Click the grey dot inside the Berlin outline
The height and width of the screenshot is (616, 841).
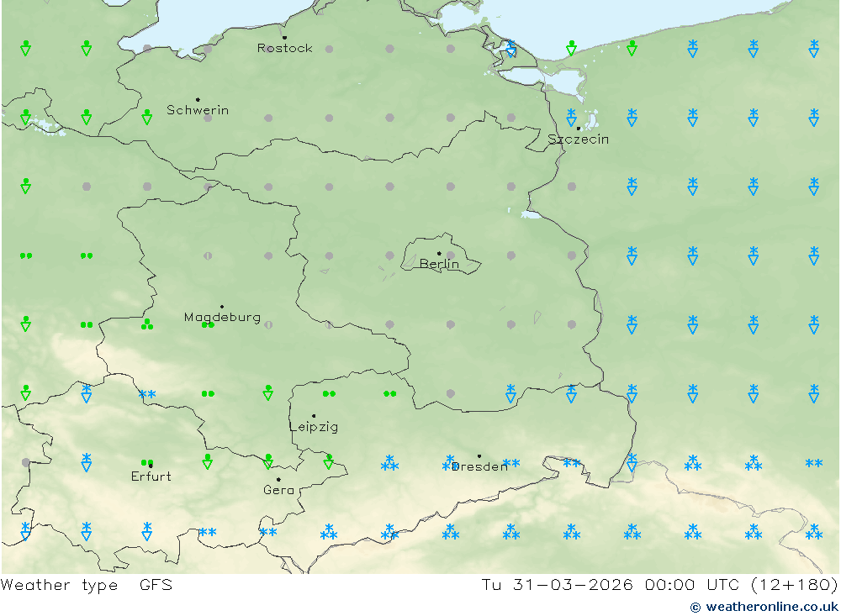[x=451, y=255]
